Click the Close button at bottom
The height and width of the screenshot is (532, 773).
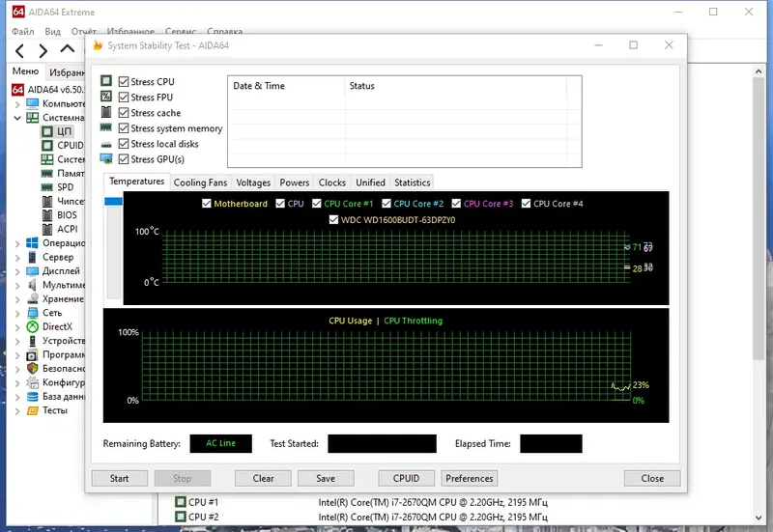coord(652,478)
